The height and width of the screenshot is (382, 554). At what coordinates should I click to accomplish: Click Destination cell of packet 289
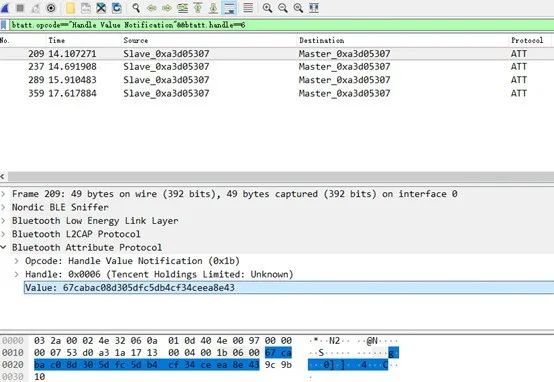pyautogui.click(x=344, y=80)
